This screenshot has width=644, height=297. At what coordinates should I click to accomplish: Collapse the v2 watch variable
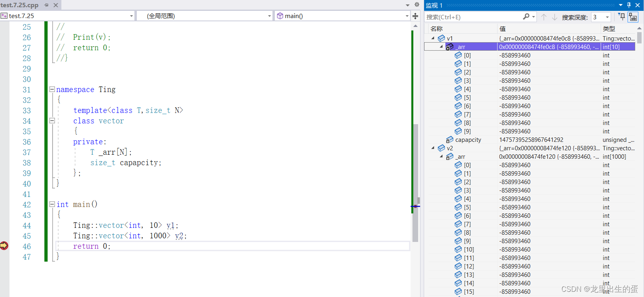(x=433, y=148)
